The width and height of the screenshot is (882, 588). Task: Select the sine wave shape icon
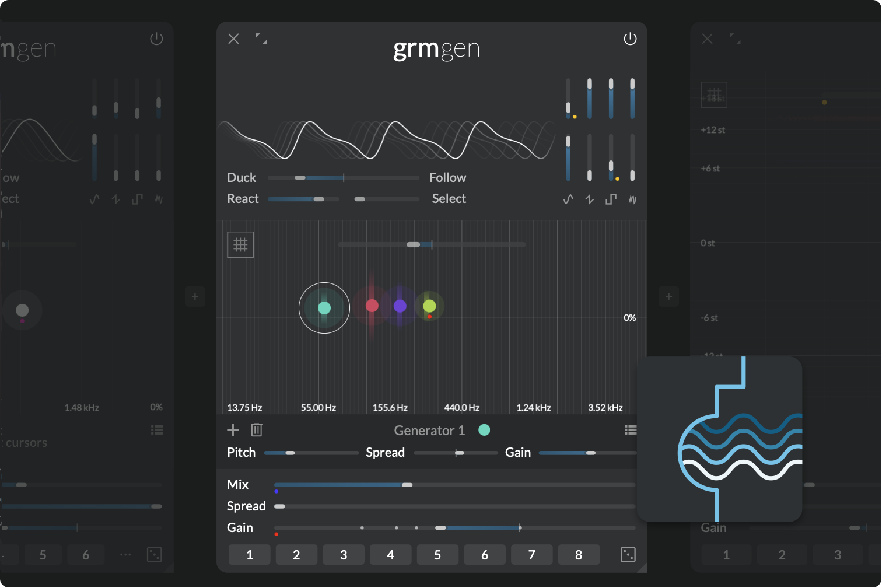(568, 199)
